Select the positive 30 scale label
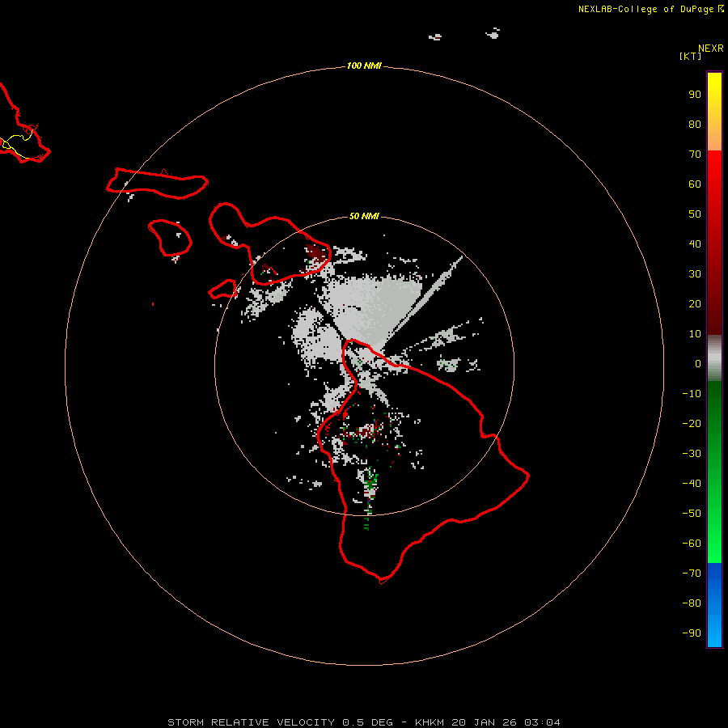This screenshot has width=728, height=728. coord(695,274)
